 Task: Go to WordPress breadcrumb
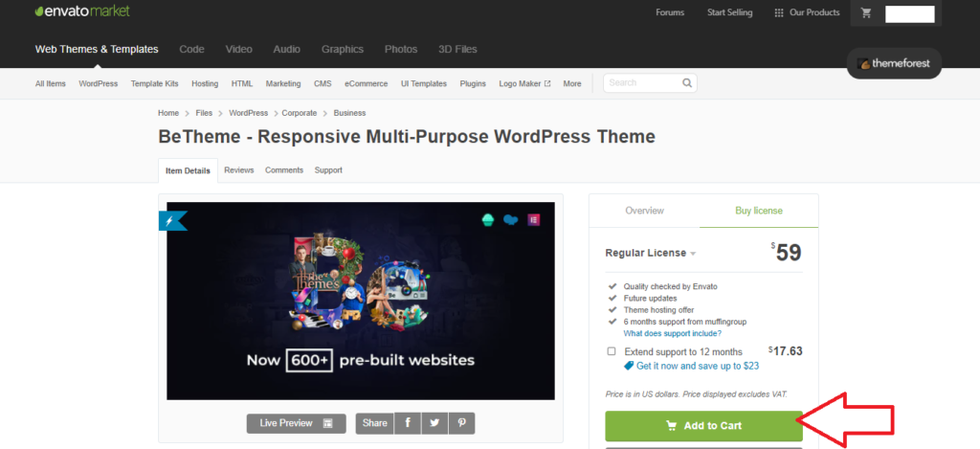(248, 113)
